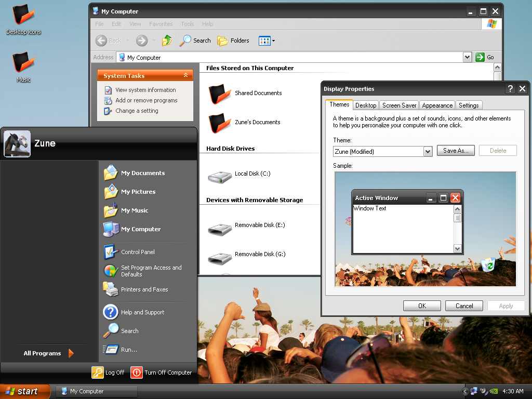The image size is (532, 399).
Task: Click Turn Off Computer button
Action: [x=161, y=372]
